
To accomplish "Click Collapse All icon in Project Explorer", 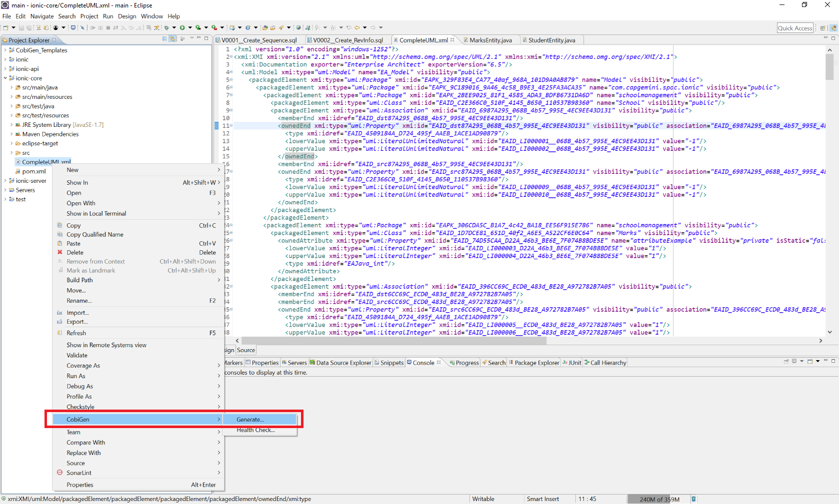I will pos(164,39).
